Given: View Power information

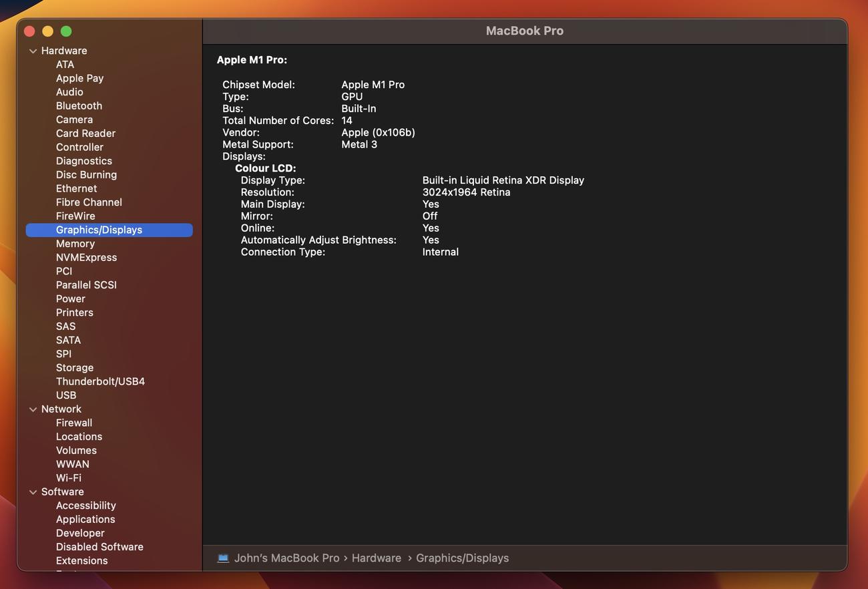Looking at the screenshot, I should pyautogui.click(x=71, y=299).
